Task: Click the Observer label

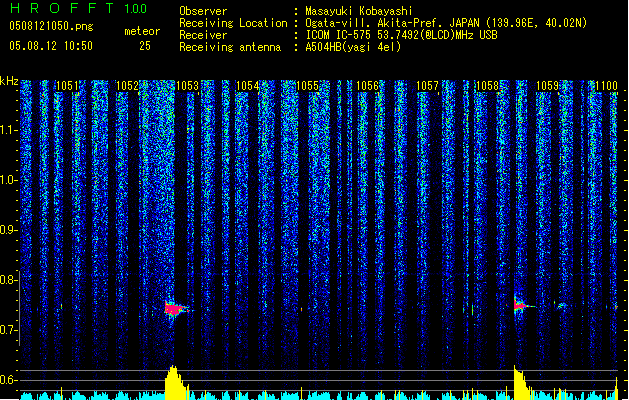Action: point(203,11)
